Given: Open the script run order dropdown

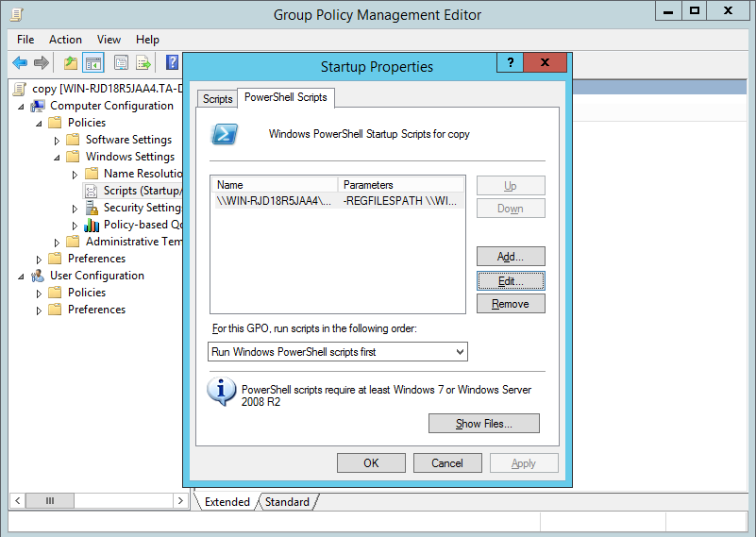Looking at the screenshot, I should pos(338,352).
